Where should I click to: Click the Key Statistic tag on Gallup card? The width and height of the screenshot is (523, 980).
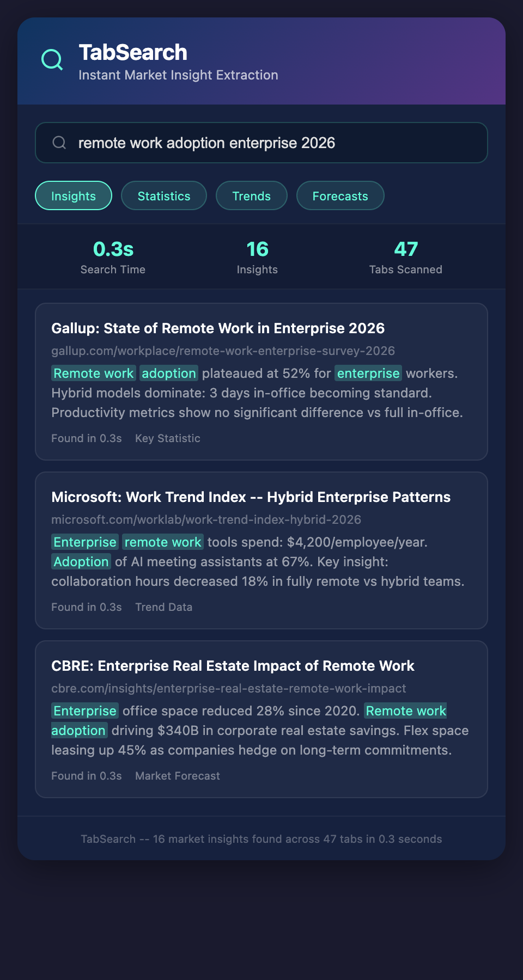(x=167, y=438)
